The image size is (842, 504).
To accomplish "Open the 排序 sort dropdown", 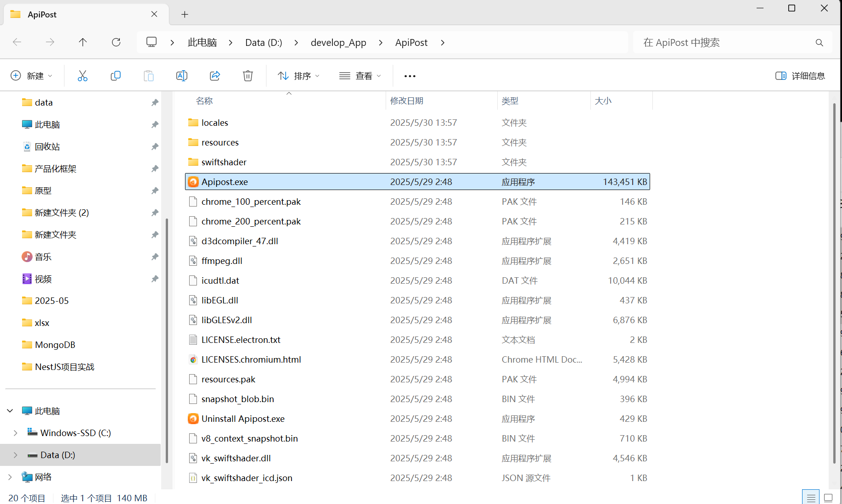I will 299,76.
